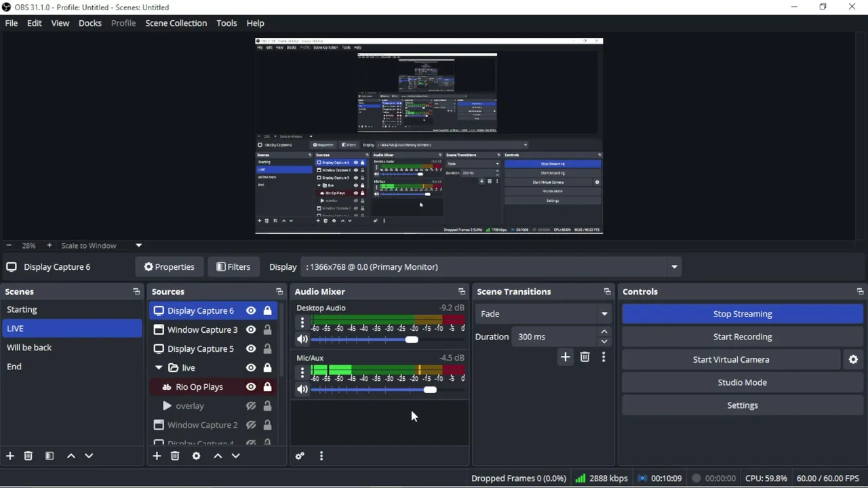Viewport: 868px width, 488px height.
Task: Select the Starting scene
Action: (x=71, y=310)
